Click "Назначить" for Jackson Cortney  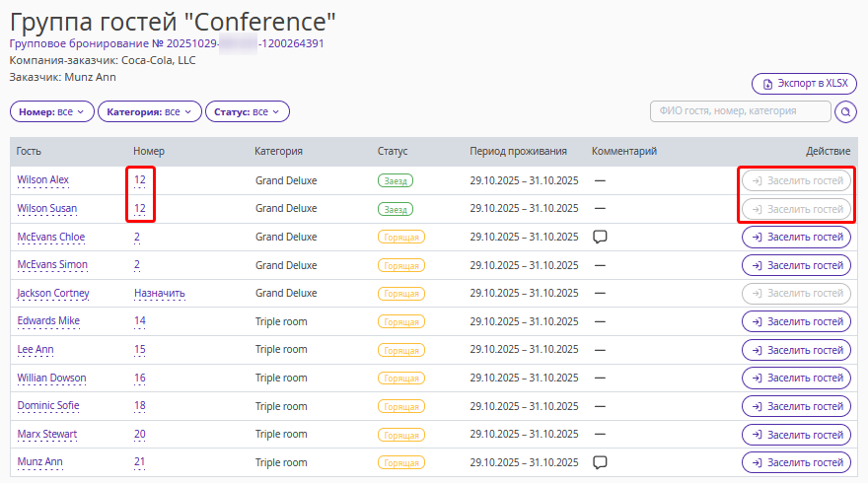click(160, 293)
